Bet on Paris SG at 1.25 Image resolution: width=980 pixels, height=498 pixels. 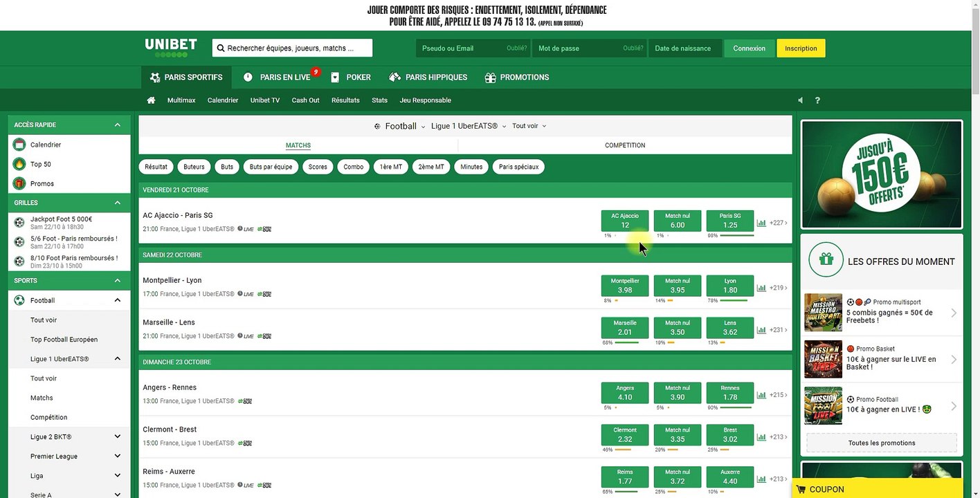pos(729,221)
